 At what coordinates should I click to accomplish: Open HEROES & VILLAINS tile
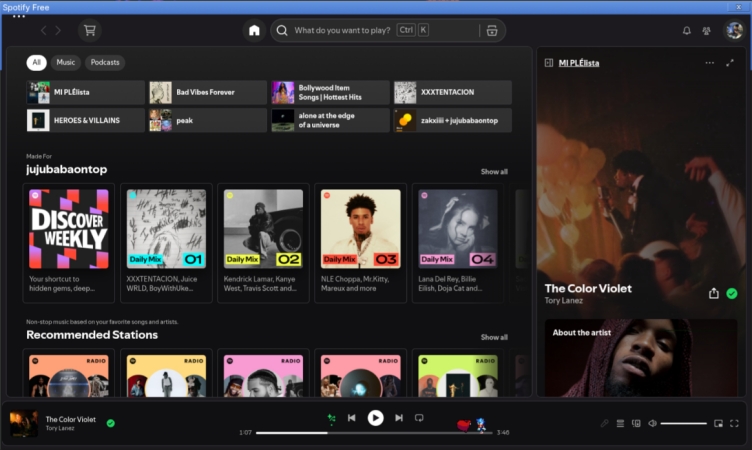85,120
